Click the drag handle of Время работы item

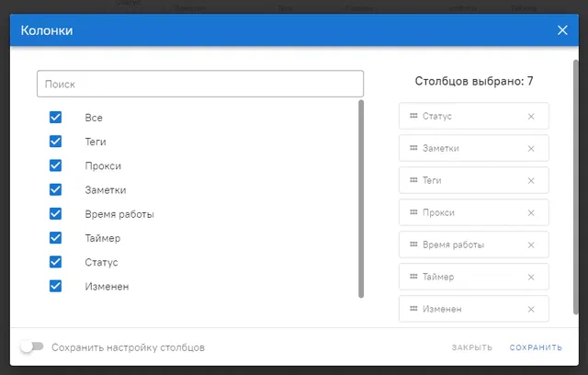pos(413,244)
